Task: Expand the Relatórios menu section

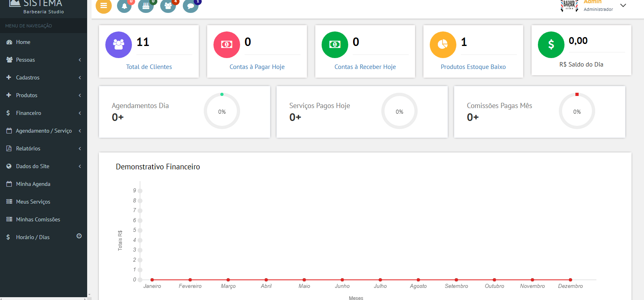Action: (x=44, y=148)
